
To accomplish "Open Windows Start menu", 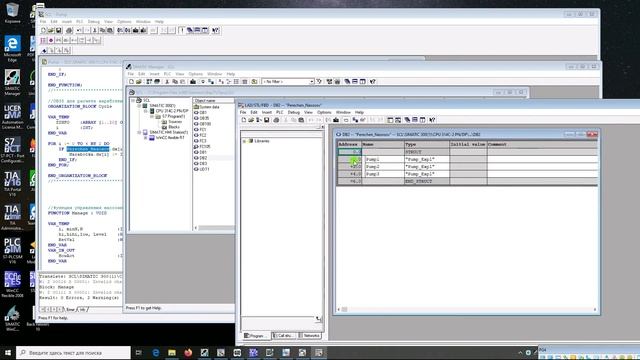I will [x=7, y=353].
